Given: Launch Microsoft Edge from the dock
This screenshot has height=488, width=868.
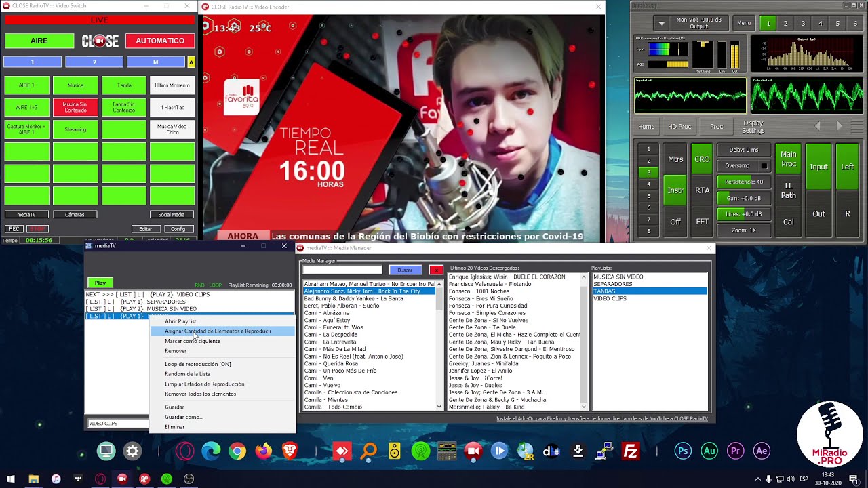Looking at the screenshot, I should pyautogui.click(x=211, y=451).
